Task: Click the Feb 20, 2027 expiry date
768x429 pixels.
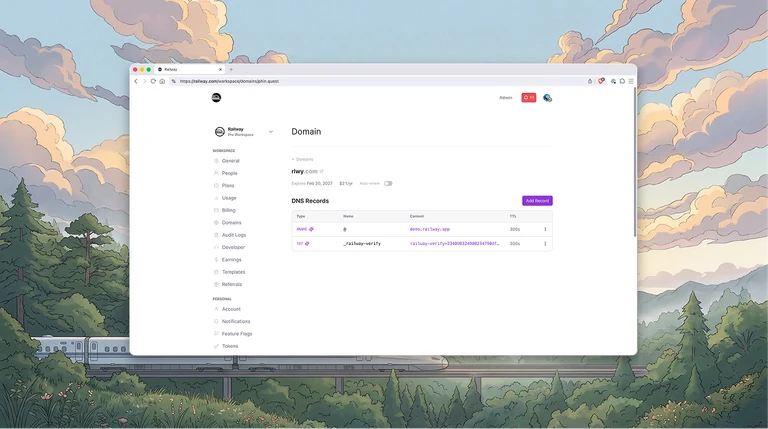Action: pos(319,184)
